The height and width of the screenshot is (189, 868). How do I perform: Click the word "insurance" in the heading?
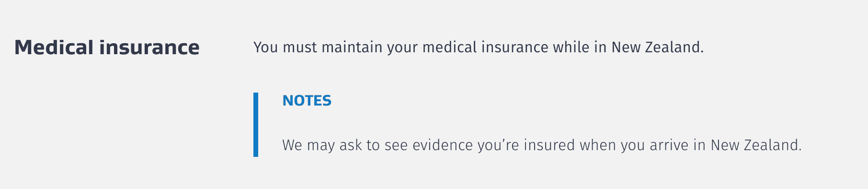(149, 47)
